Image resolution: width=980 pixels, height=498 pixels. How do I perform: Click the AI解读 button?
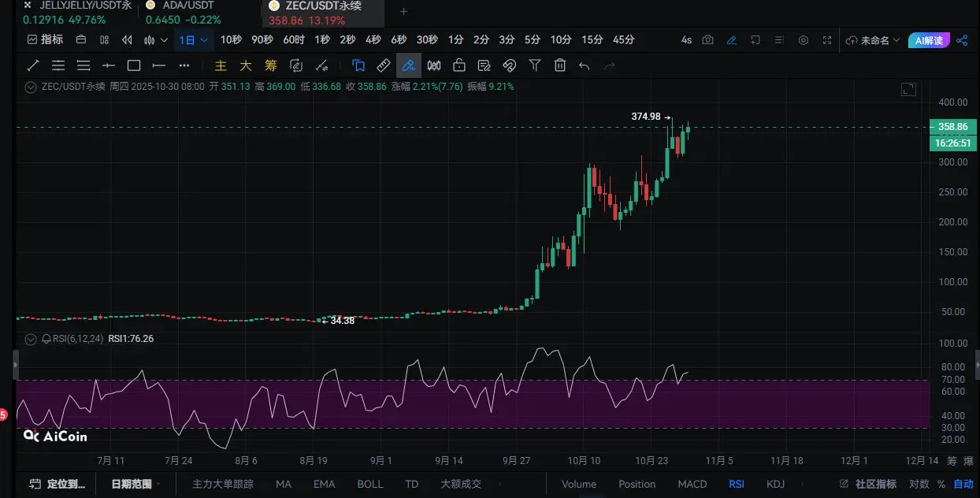click(929, 40)
